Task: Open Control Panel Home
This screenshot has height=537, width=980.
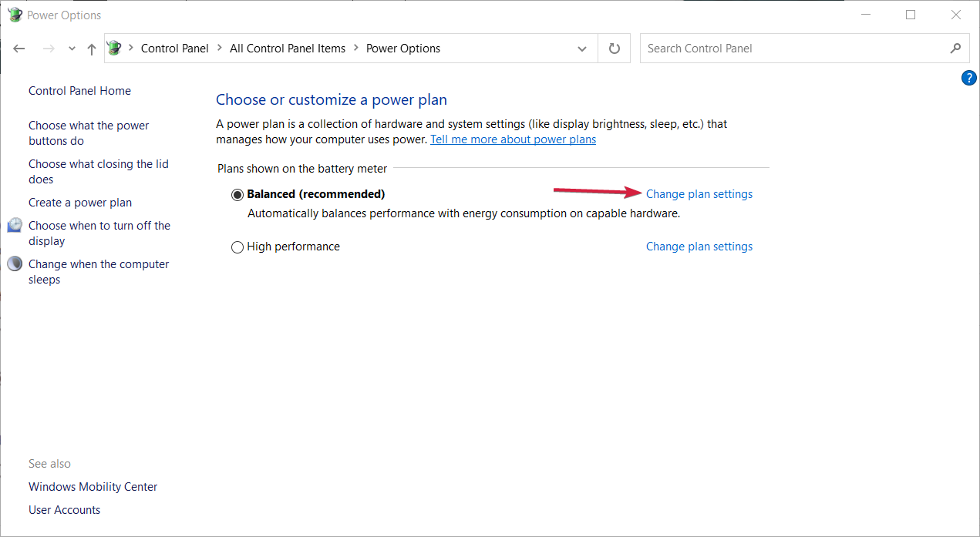Action: 79,91
